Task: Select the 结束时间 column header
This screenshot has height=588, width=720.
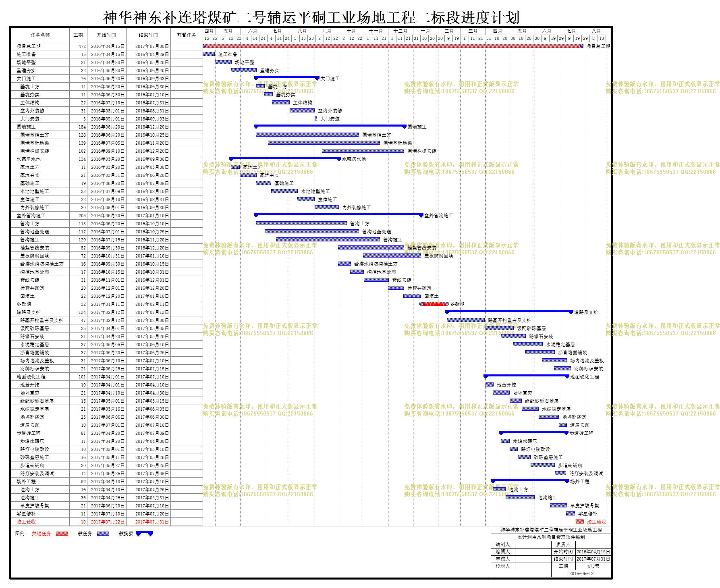Action: (x=148, y=35)
